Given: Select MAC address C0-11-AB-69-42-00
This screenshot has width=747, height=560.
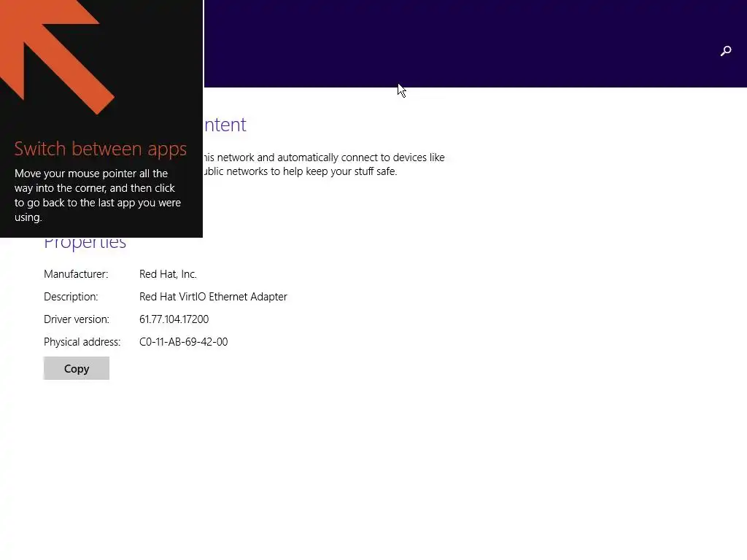Looking at the screenshot, I should point(183,342).
